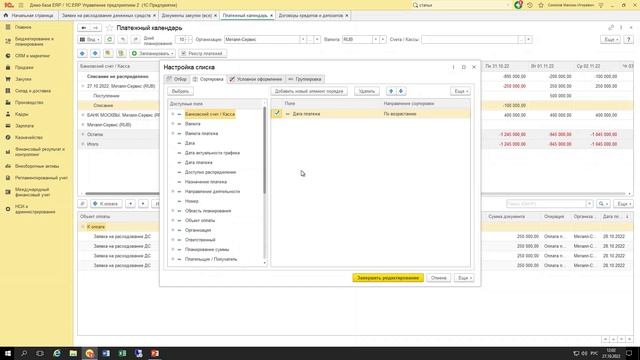Expand Плательщик / Получатель field node
640x360 pixels.
(173, 259)
